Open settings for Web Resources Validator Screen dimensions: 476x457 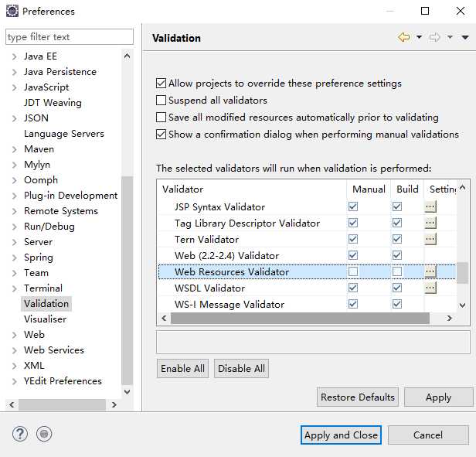pos(430,271)
